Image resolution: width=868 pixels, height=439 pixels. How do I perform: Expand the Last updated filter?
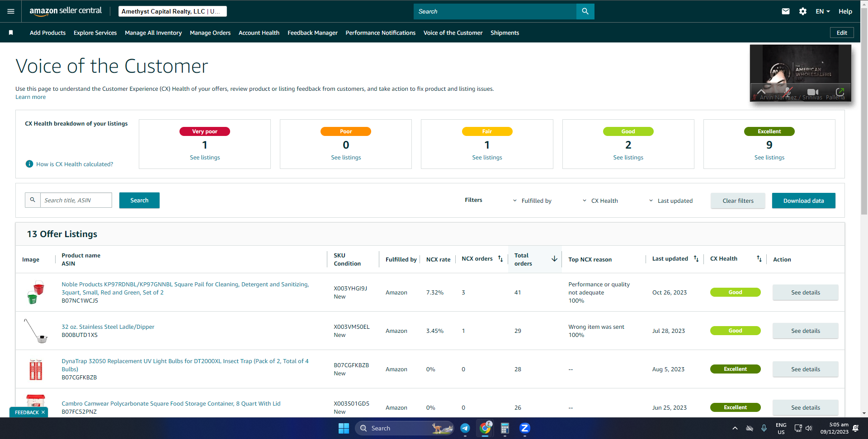(671, 201)
